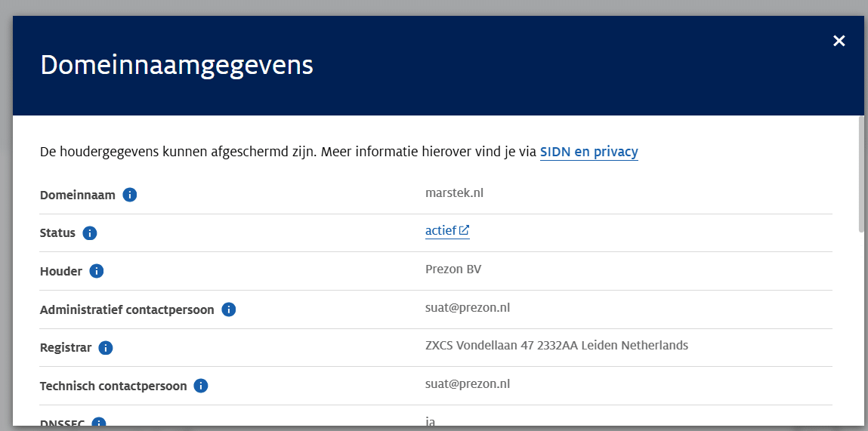Follow the actief status link
The image size is (868, 431).
click(x=440, y=230)
